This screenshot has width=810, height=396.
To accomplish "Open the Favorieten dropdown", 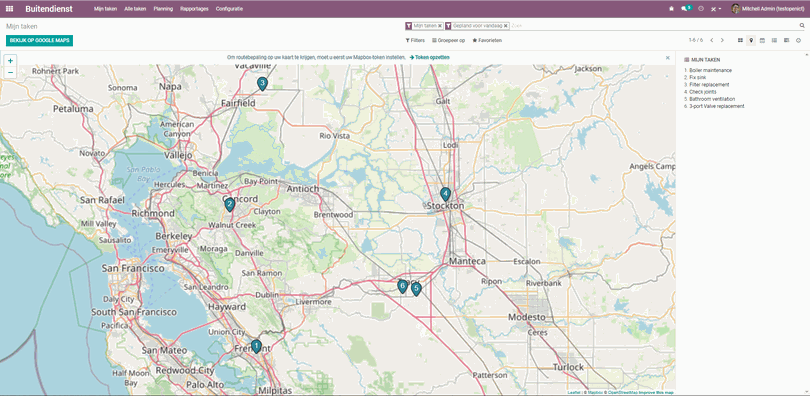I will pos(487,40).
